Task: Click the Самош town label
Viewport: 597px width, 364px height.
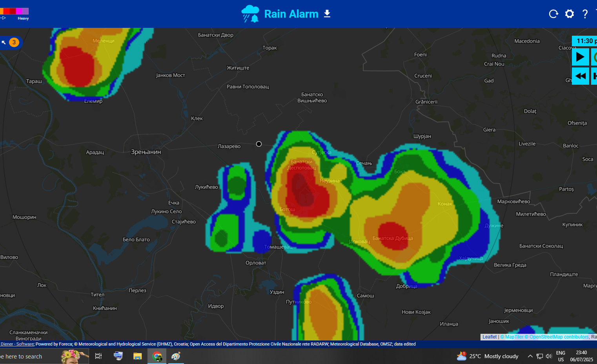Action: pyautogui.click(x=365, y=296)
